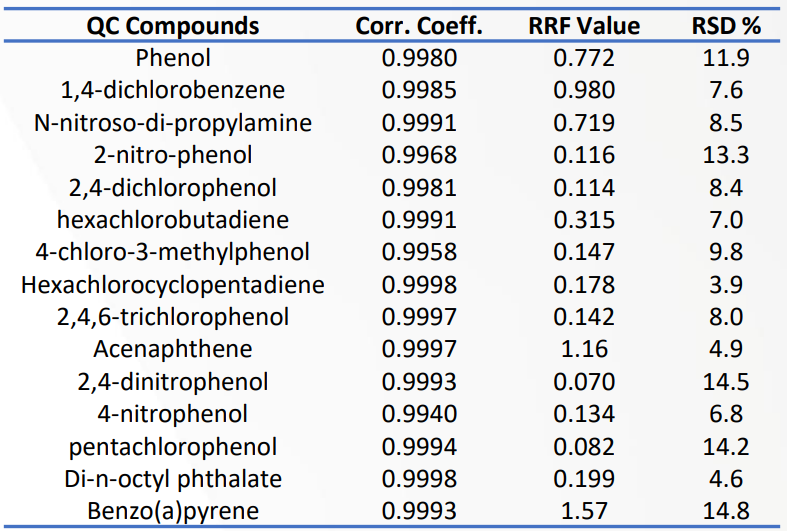Click the Hexachlorocyclopentadiene compound name

pos(173,285)
